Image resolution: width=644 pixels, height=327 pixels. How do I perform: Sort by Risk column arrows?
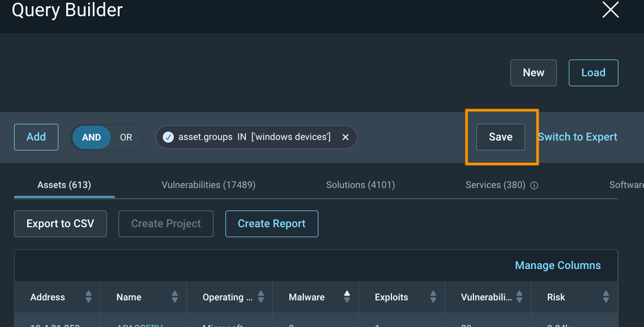[605, 297]
